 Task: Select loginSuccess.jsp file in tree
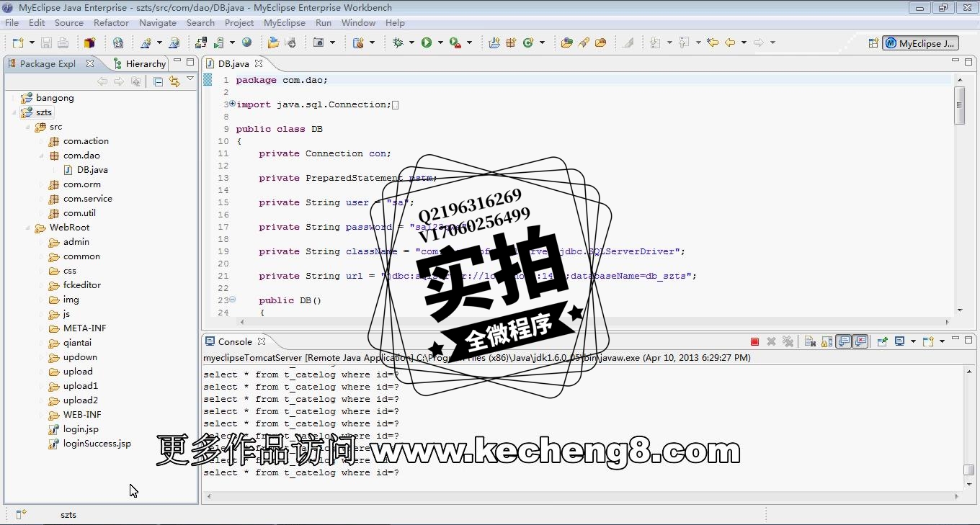[97, 444]
